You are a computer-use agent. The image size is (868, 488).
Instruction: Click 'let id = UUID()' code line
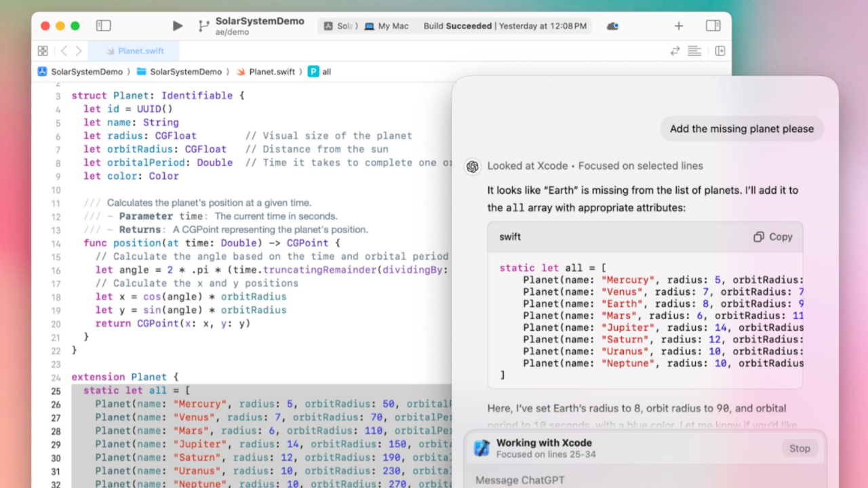click(x=127, y=109)
